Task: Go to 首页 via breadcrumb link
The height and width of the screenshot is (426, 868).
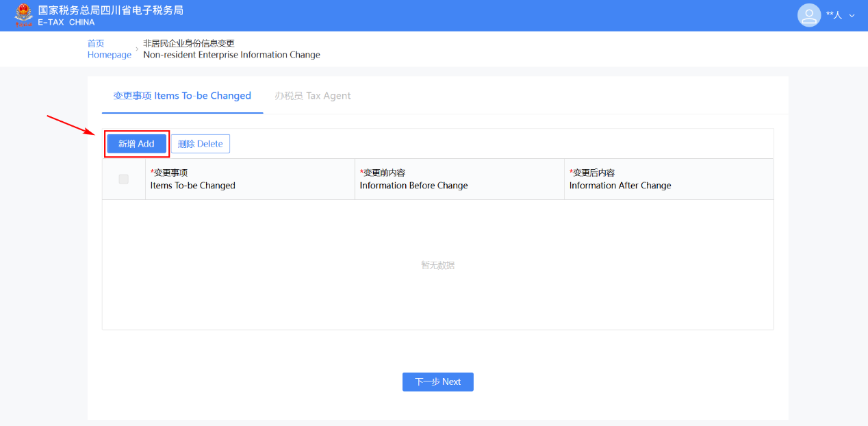Action: tap(96, 43)
